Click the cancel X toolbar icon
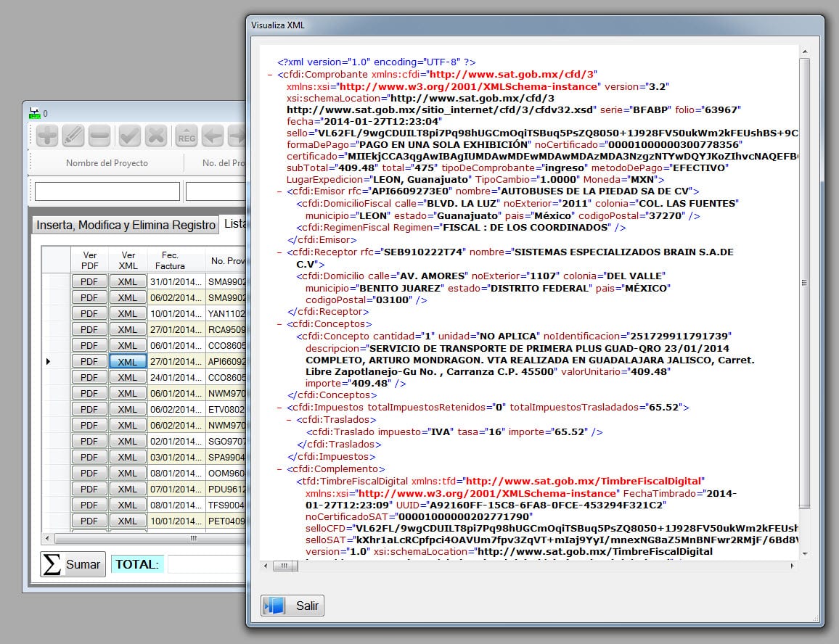The image size is (839, 644). tap(156, 136)
